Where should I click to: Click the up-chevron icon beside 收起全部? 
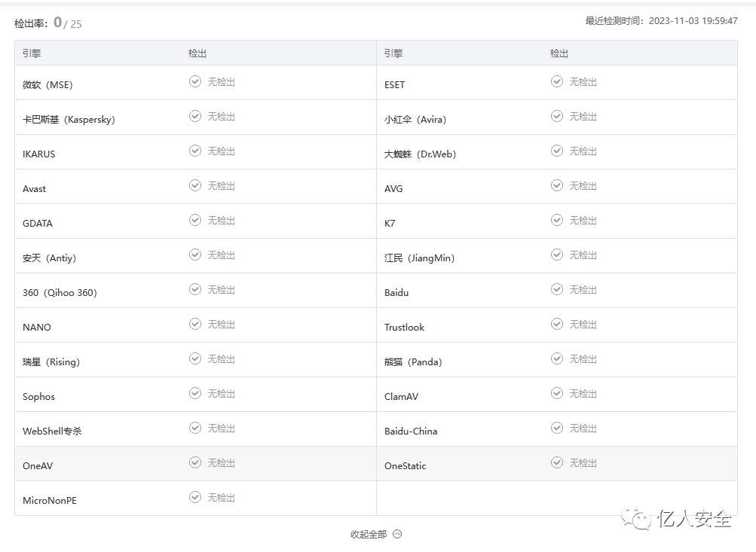(397, 534)
